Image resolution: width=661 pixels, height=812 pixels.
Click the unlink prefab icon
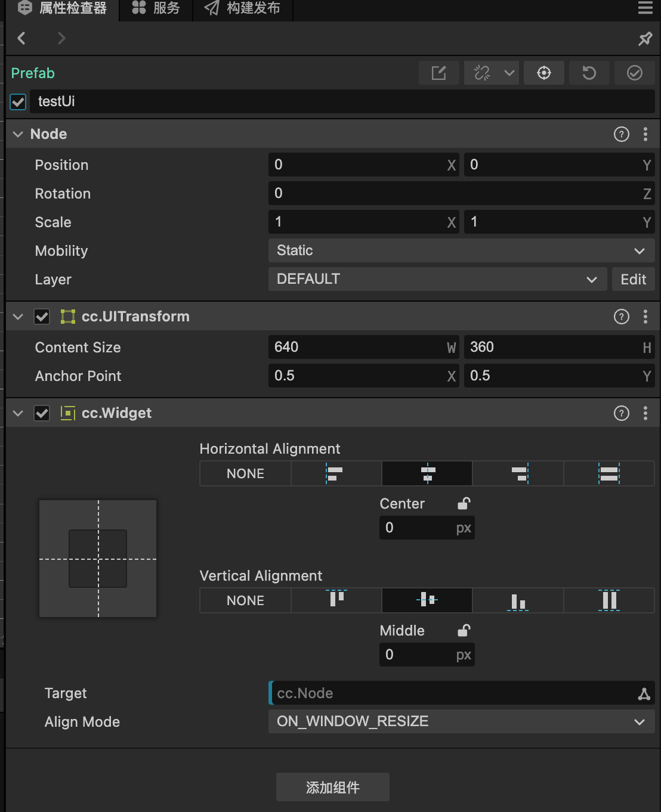coord(482,73)
